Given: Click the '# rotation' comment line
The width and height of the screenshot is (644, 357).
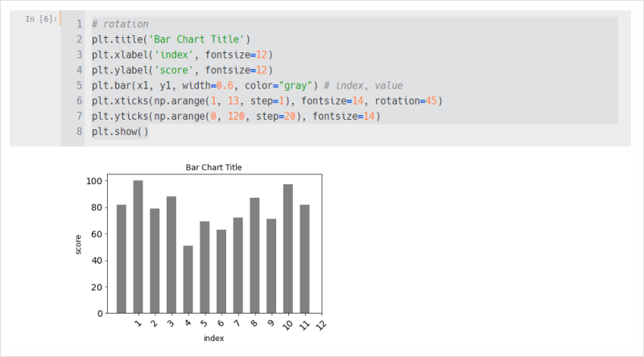Looking at the screenshot, I should tap(119, 24).
